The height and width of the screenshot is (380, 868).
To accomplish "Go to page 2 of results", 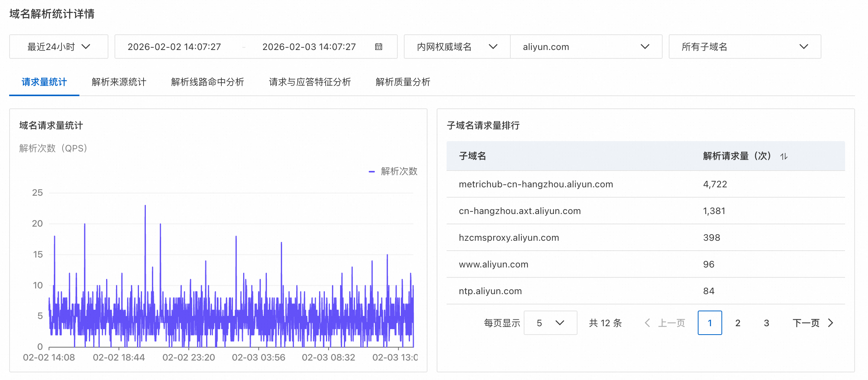I will tap(738, 323).
